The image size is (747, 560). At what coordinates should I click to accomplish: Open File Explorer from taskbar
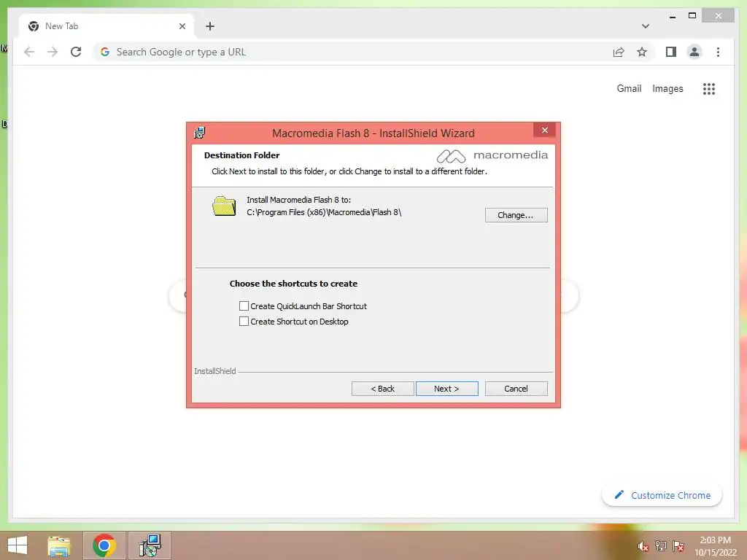(x=59, y=545)
